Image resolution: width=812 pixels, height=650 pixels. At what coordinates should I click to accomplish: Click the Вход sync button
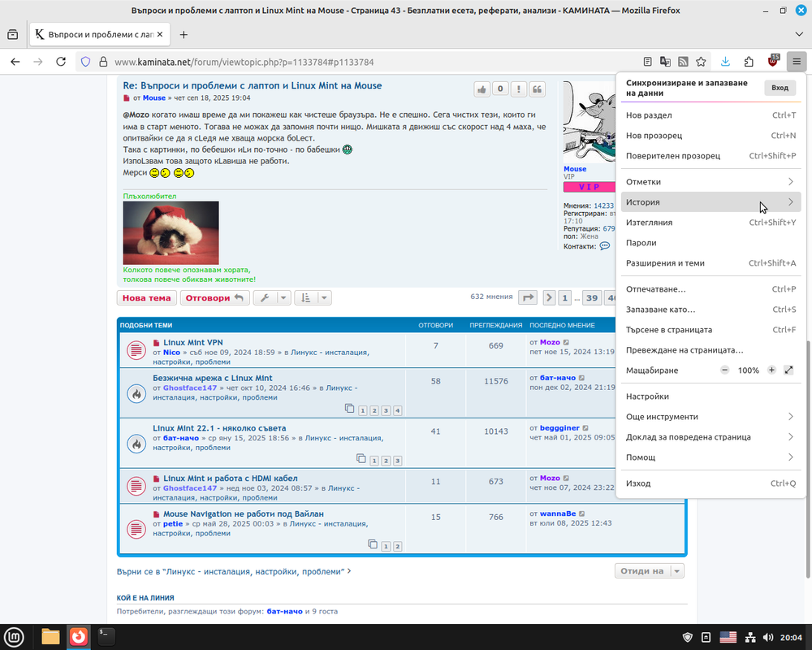(780, 88)
